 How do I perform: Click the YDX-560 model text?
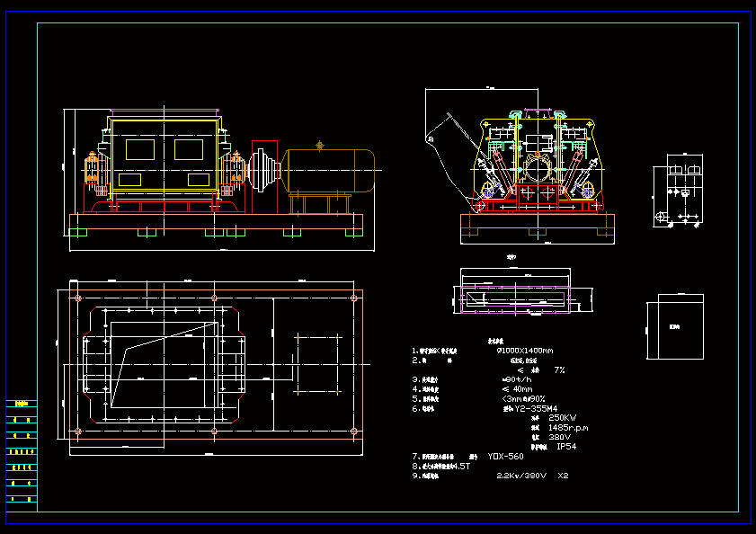(x=506, y=457)
